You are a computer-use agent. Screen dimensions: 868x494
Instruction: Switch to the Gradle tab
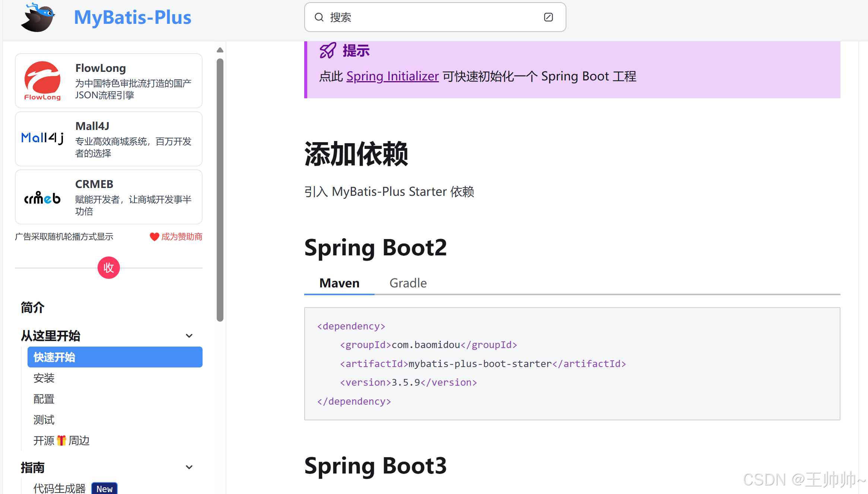(x=408, y=283)
